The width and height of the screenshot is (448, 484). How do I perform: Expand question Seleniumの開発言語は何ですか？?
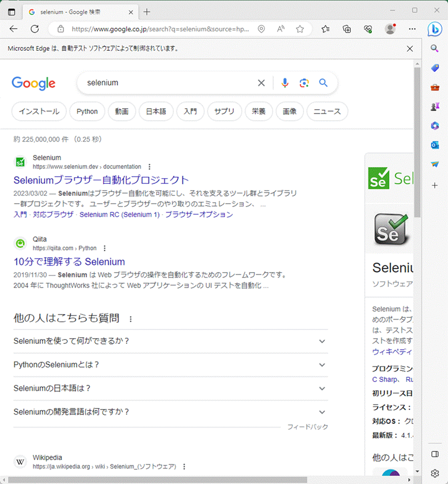click(170, 412)
